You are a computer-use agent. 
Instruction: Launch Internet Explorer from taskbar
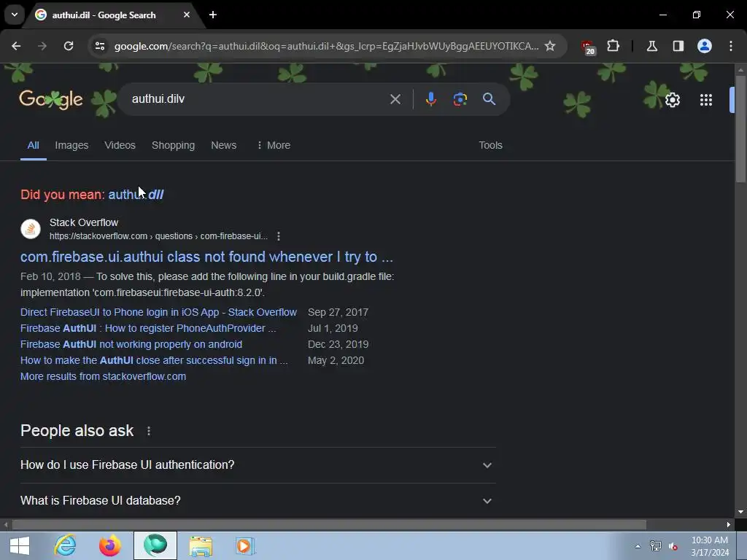[65, 545]
